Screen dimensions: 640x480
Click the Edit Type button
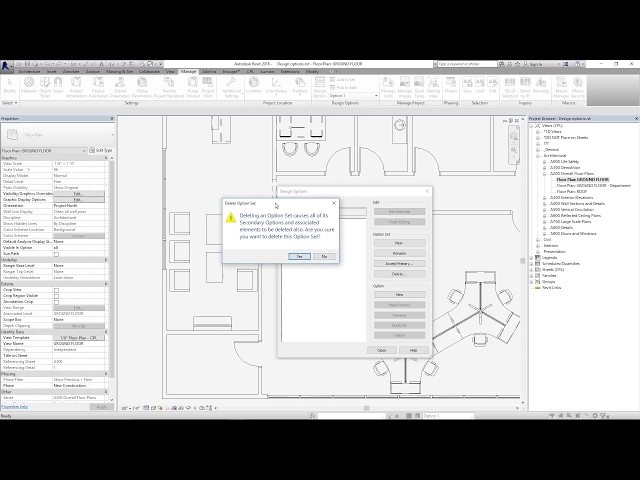[101, 150]
